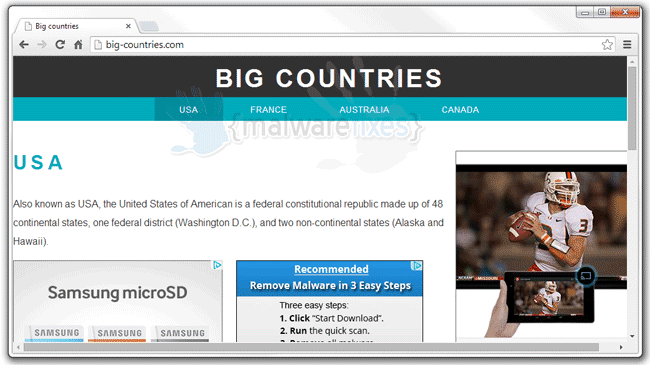Open the CANADA navigation item

(x=460, y=110)
